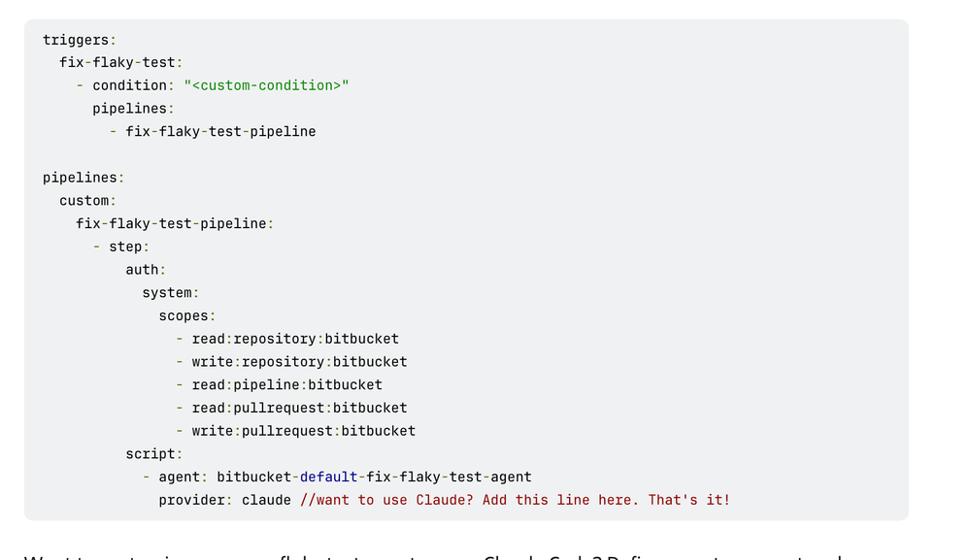Click the 'fix-flaky-test:' key under triggers
The image size is (970, 560).
120,63
